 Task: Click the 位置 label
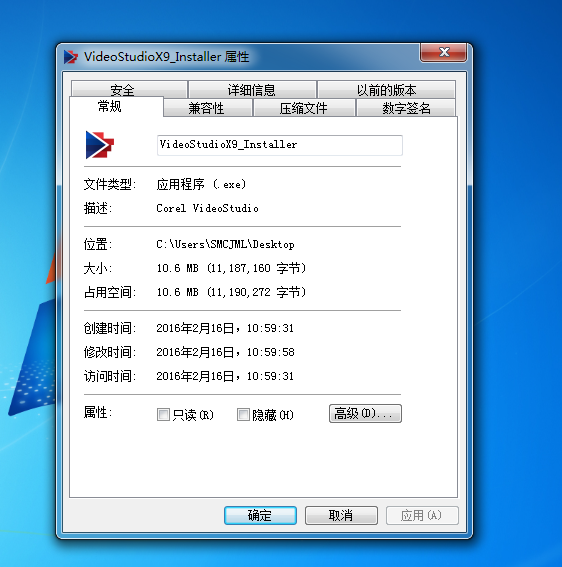click(x=98, y=244)
